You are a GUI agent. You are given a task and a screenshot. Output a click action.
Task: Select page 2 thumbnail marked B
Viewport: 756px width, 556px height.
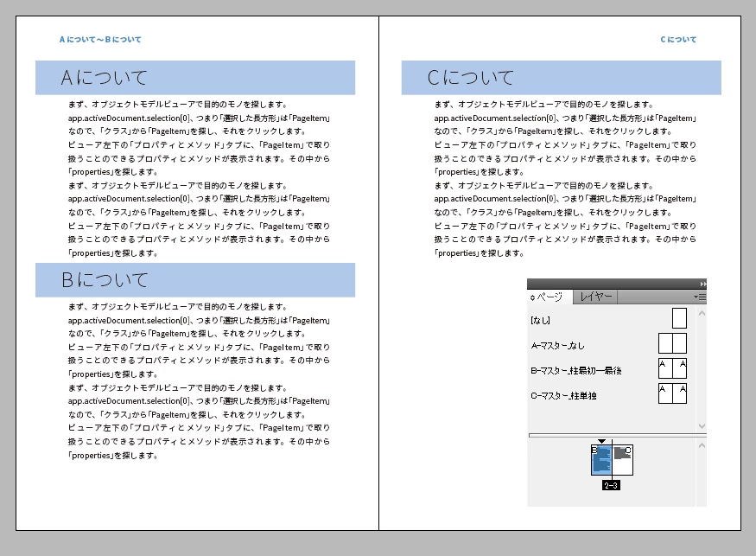tap(601, 460)
